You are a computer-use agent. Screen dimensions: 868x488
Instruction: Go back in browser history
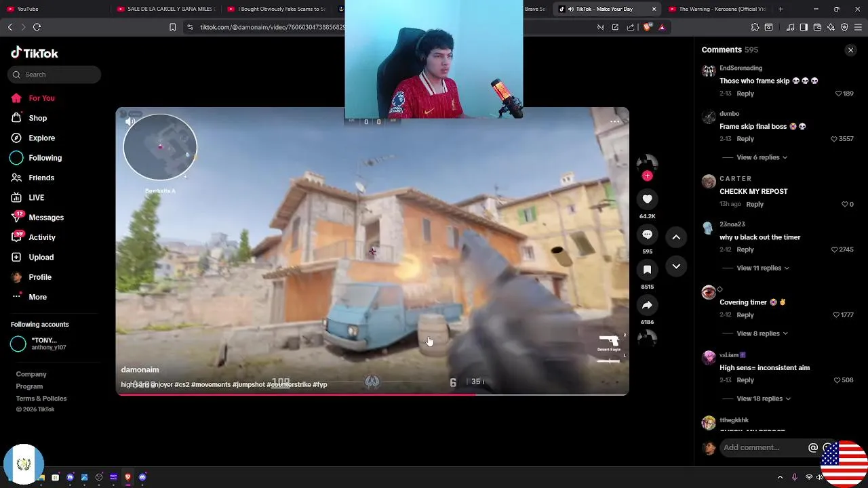(9, 27)
